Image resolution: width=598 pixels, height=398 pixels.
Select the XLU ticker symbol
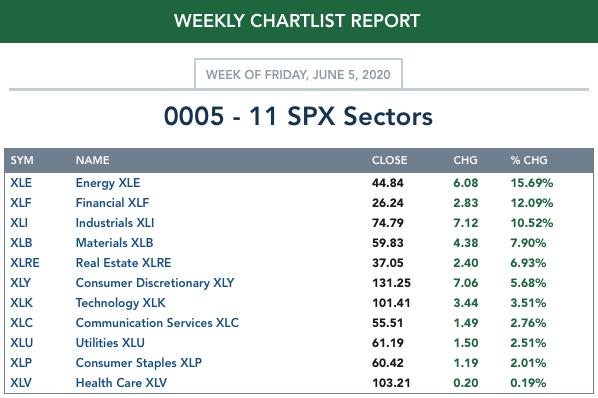pos(21,343)
